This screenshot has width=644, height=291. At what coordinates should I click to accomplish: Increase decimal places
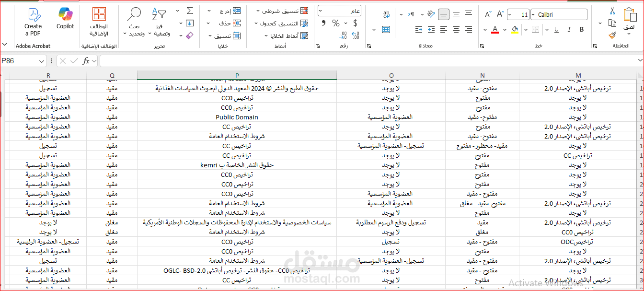click(355, 35)
